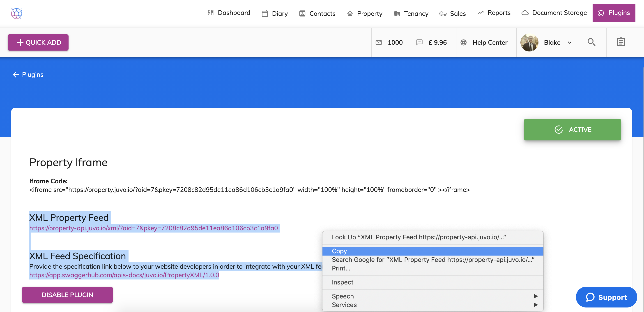Toggle the green ACTIVE status button
Screen dimensions: 644x312
(x=572, y=129)
